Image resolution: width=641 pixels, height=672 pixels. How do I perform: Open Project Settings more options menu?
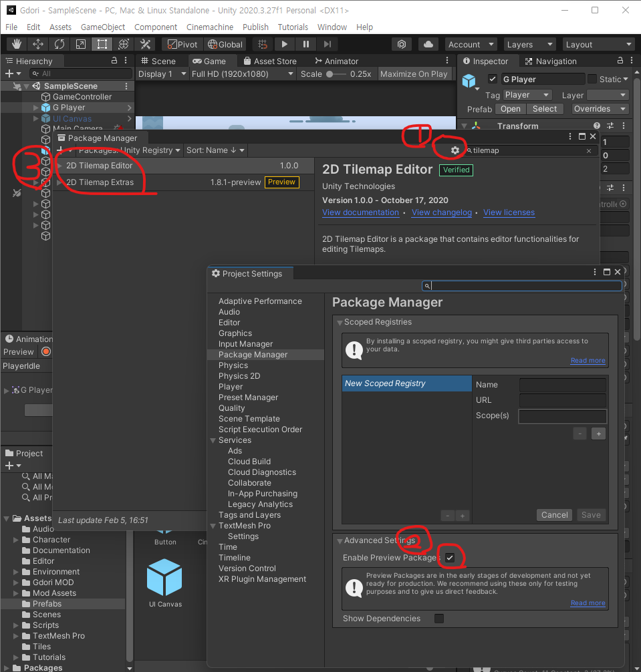coord(594,272)
